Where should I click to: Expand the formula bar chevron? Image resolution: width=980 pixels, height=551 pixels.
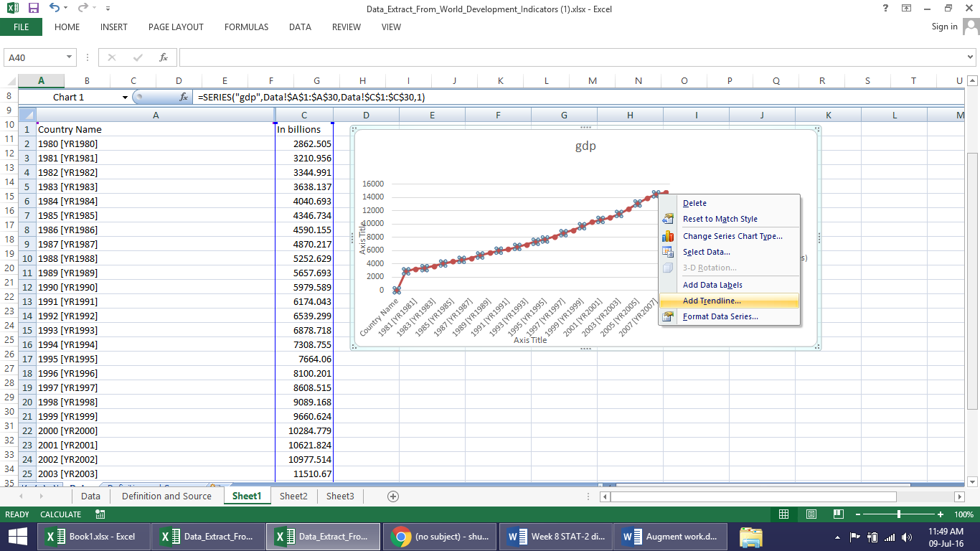971,57
